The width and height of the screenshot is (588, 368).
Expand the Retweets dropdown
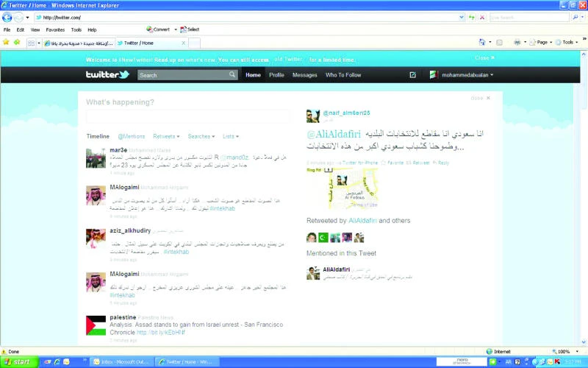pyautogui.click(x=166, y=136)
